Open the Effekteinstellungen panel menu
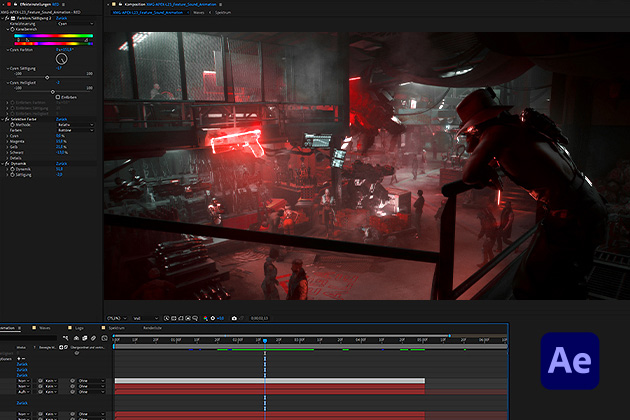The width and height of the screenshot is (630, 420). click(63, 4)
